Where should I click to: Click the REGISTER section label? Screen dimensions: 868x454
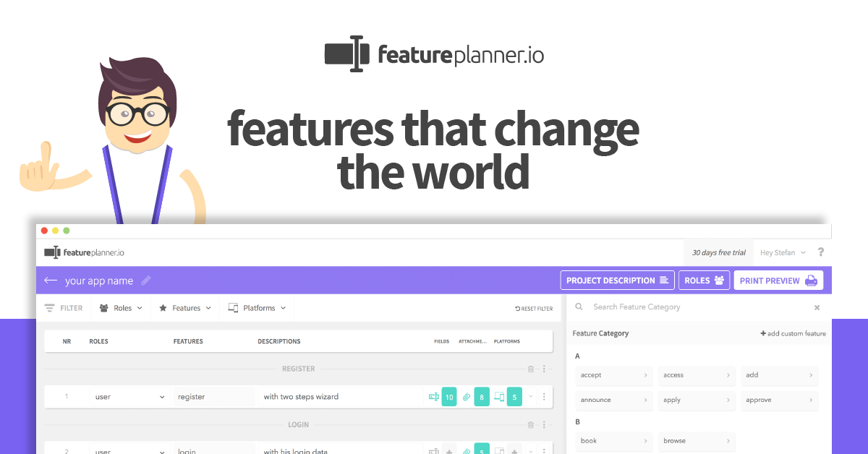299,369
